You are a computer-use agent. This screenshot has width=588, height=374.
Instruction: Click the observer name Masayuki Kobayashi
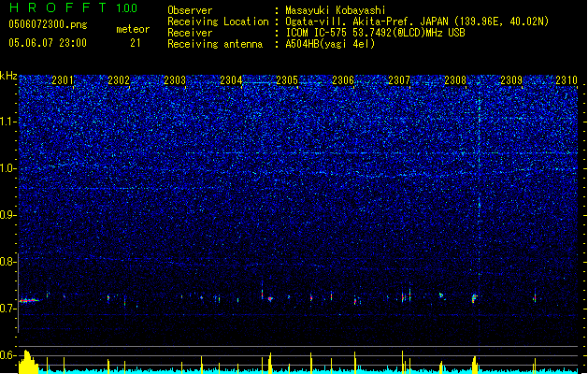tap(336, 10)
